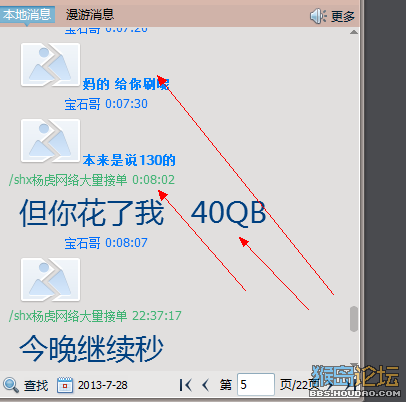This screenshot has height=402, width=406.
Task: Select the message 今晚继续秒
Action: point(91,349)
